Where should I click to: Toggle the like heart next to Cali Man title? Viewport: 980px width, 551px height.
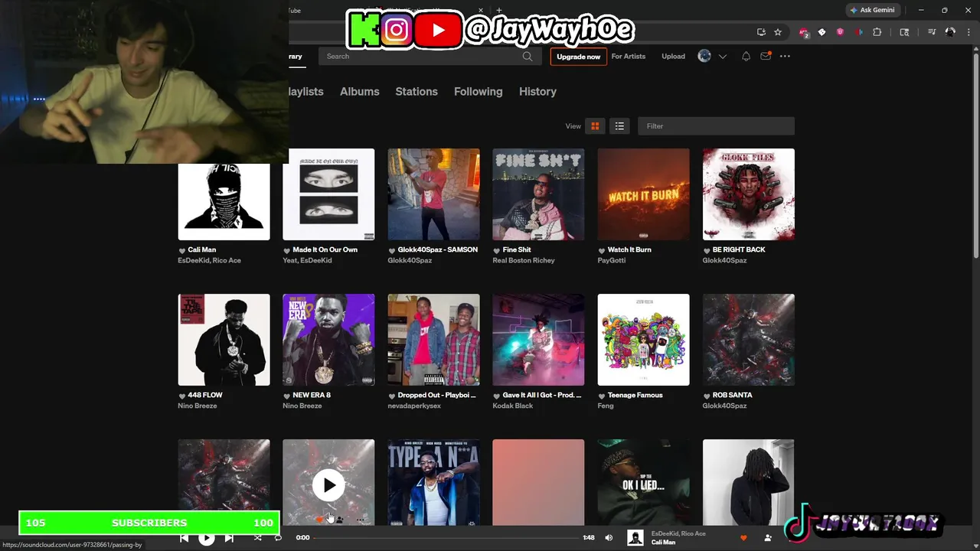(x=182, y=250)
